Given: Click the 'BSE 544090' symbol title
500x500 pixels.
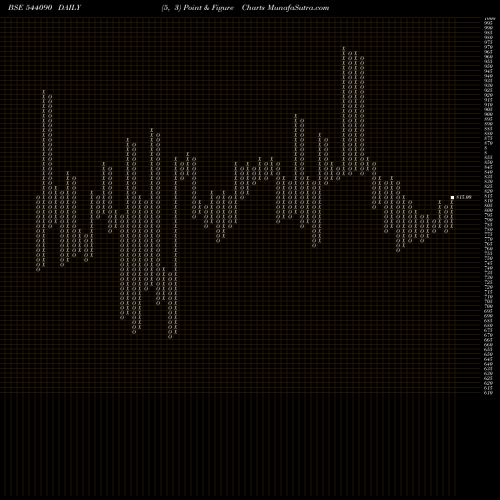Looking at the screenshot, I should pyautogui.click(x=30, y=8).
